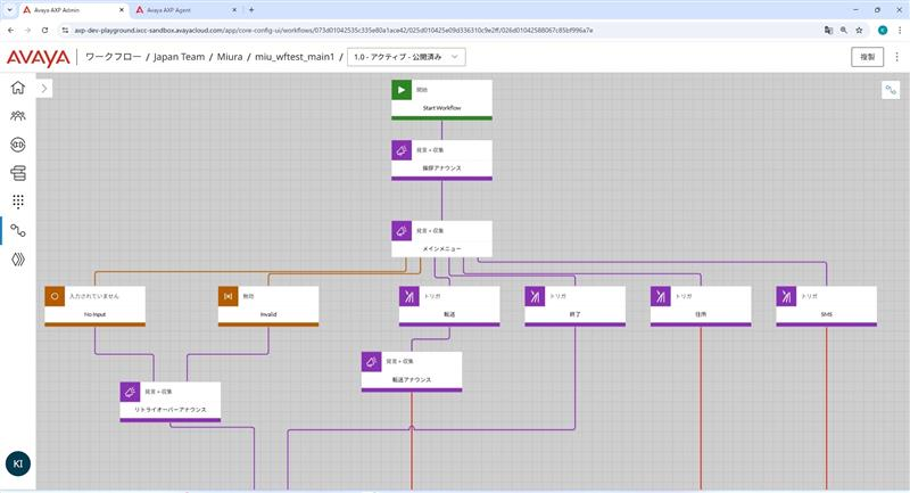Select the 転送アナウンス node label
This screenshot has height=493, width=910.
(x=411, y=380)
